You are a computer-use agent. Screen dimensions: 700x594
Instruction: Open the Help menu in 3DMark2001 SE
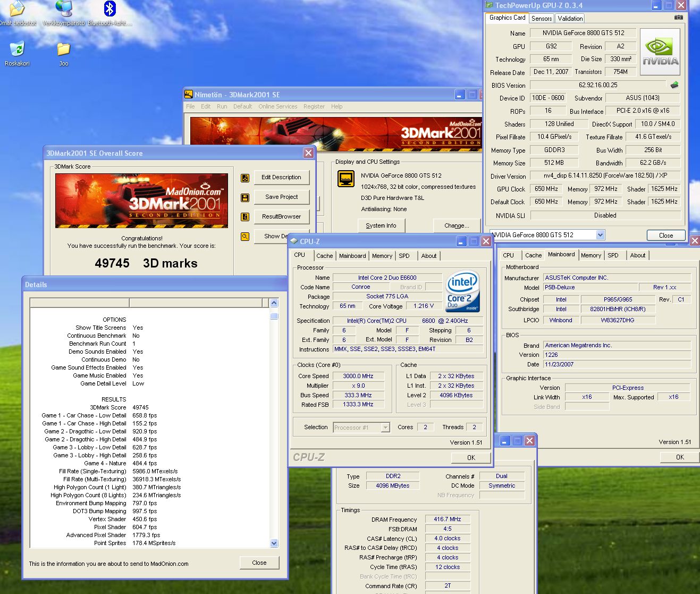[336, 106]
